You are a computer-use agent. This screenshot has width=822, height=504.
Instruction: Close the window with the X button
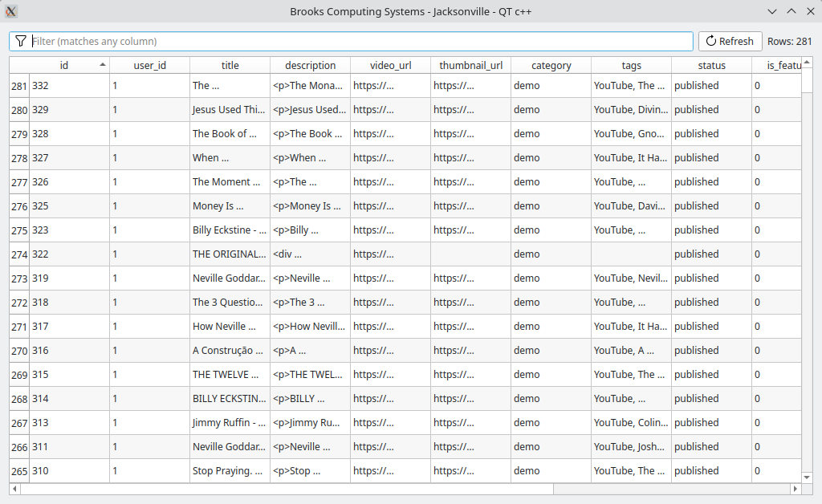click(x=809, y=11)
